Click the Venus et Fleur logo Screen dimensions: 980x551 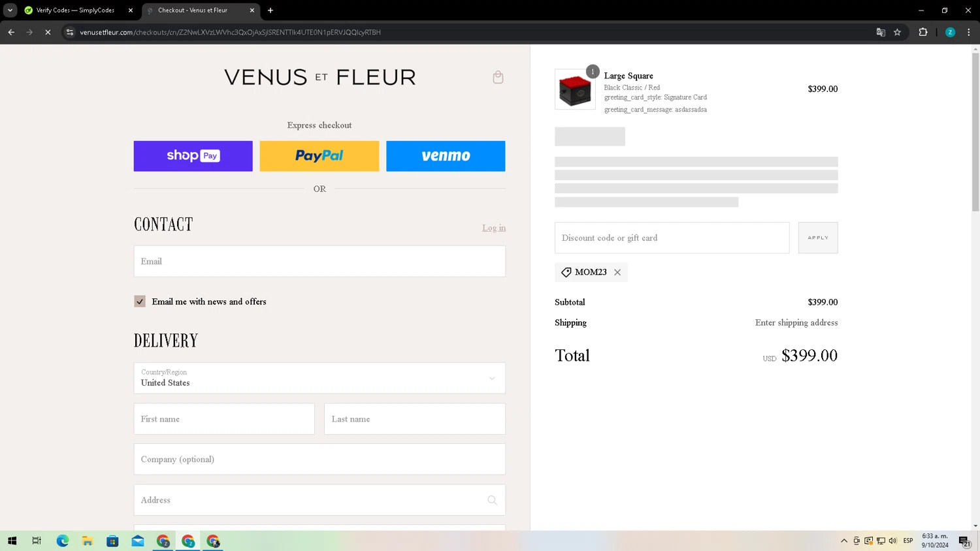coord(319,77)
